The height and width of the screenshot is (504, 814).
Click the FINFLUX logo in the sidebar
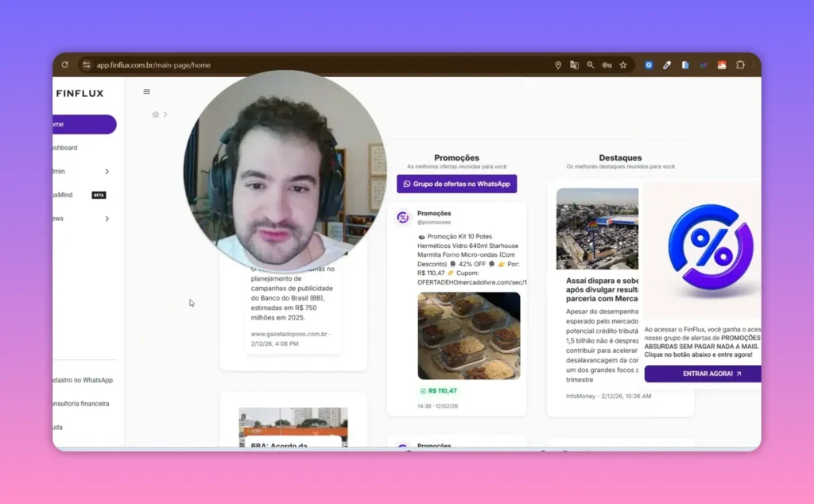point(79,92)
